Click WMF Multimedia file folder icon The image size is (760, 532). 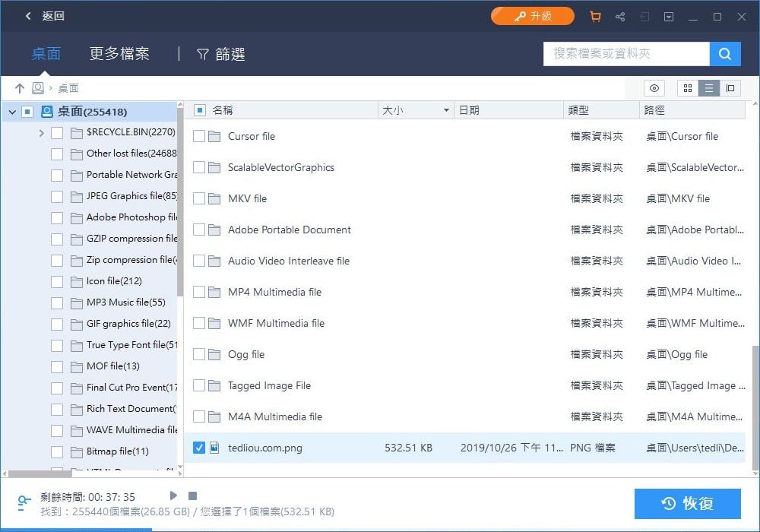(214, 323)
